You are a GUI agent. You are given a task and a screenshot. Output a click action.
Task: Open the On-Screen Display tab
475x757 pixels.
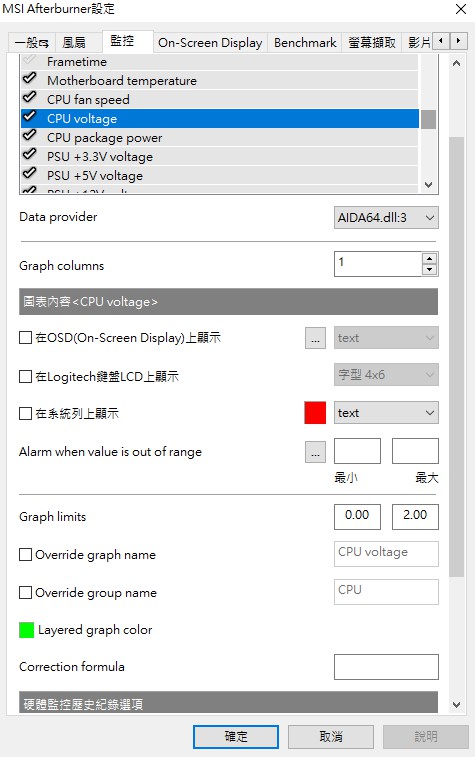click(210, 43)
